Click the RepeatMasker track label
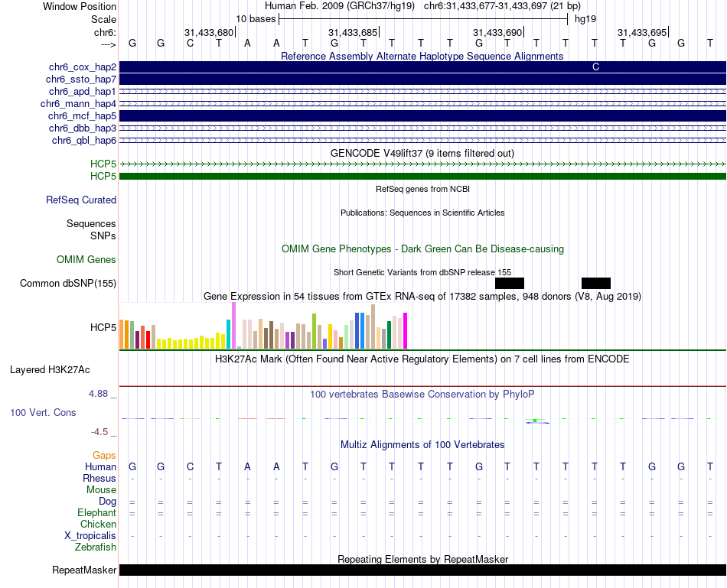The height and width of the screenshot is (588, 727). coord(84,570)
